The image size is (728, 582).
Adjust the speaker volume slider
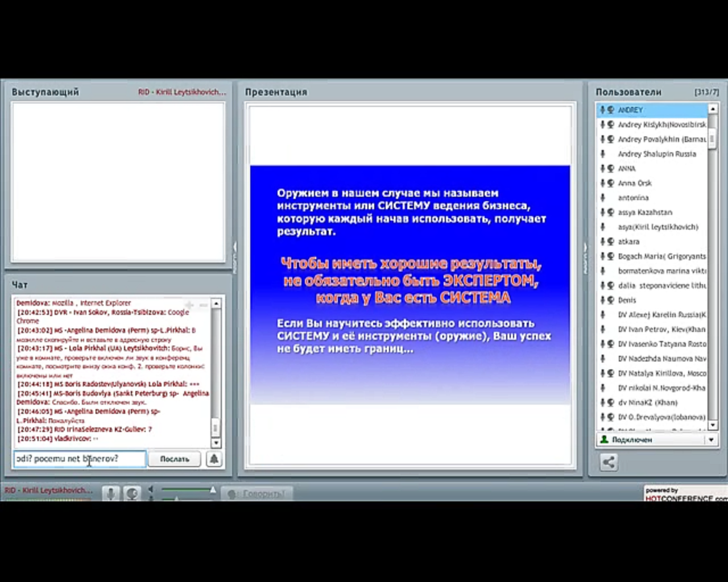click(x=188, y=489)
